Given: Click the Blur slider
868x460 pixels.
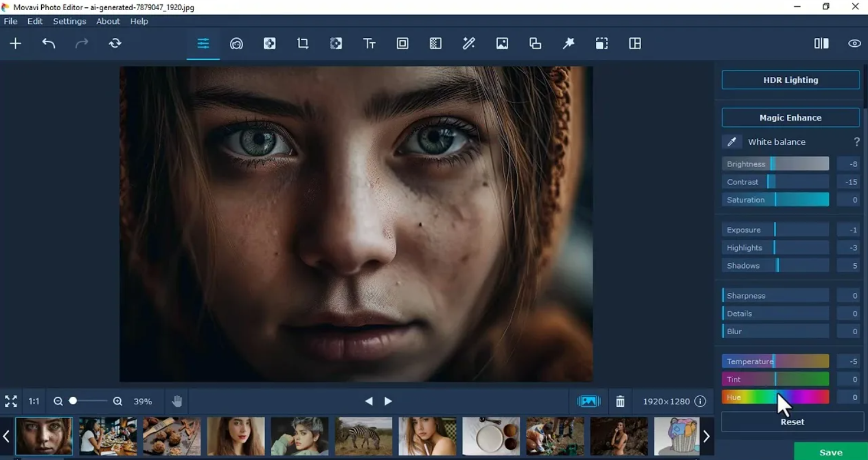Looking at the screenshot, I should point(775,331).
